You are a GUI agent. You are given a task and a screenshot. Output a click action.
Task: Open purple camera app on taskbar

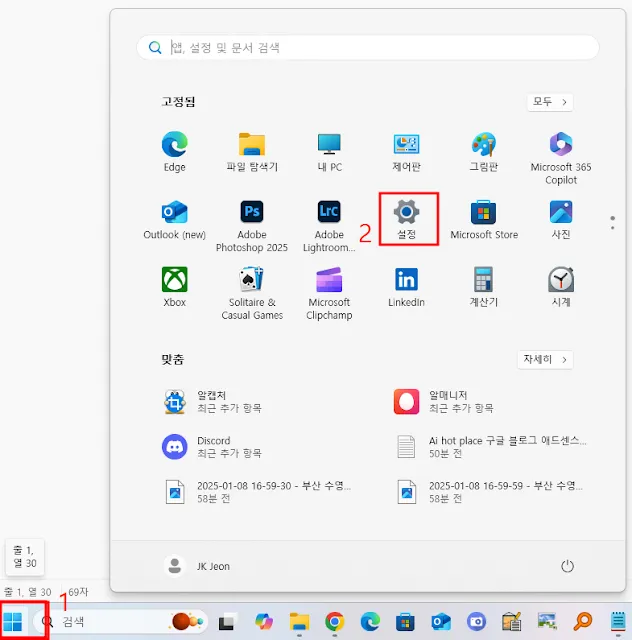[476, 622]
